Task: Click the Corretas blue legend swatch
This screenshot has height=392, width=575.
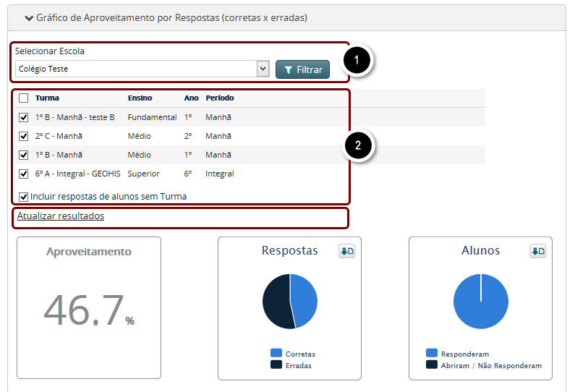Action: (276, 354)
